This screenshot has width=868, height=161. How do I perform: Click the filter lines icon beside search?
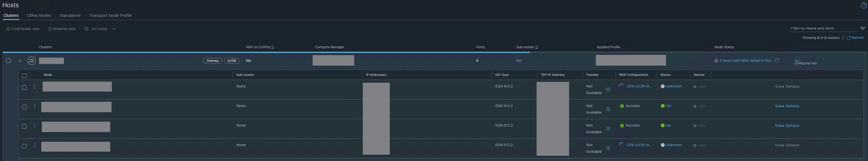[x=862, y=29]
